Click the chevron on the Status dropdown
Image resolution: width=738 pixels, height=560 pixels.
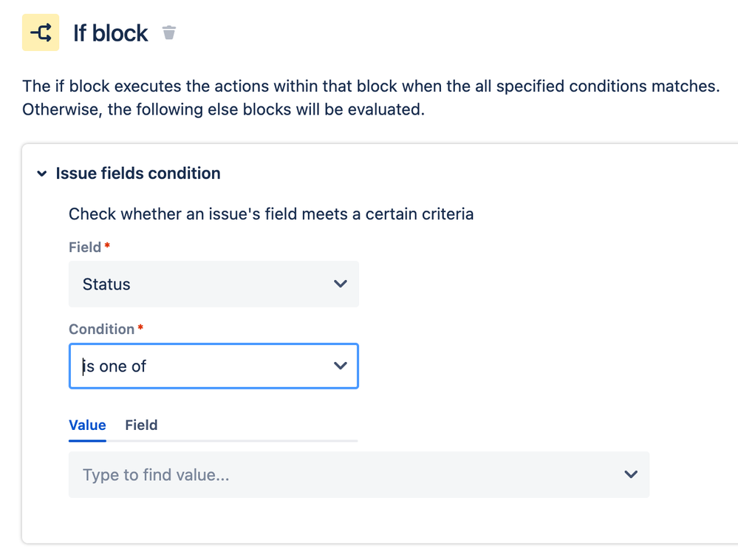click(341, 284)
